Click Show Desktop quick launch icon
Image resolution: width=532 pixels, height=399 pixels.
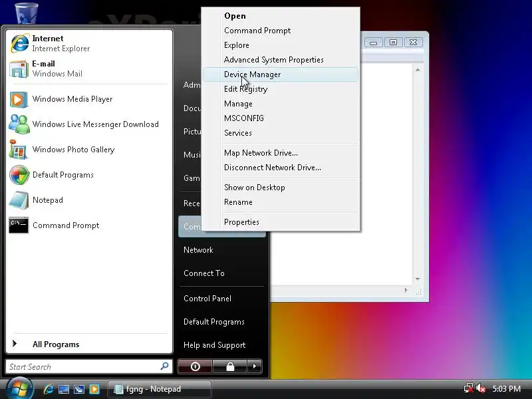coord(64,389)
